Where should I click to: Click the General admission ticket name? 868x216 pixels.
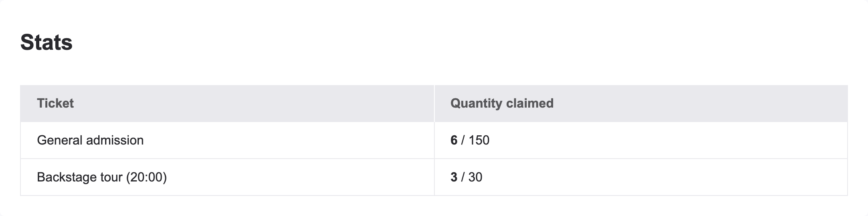pyautogui.click(x=90, y=140)
